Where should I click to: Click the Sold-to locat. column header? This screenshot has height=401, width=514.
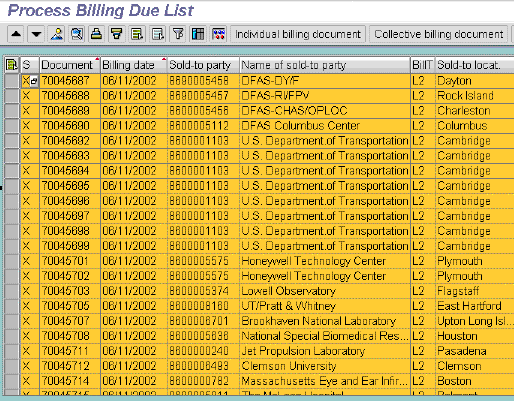(x=475, y=65)
